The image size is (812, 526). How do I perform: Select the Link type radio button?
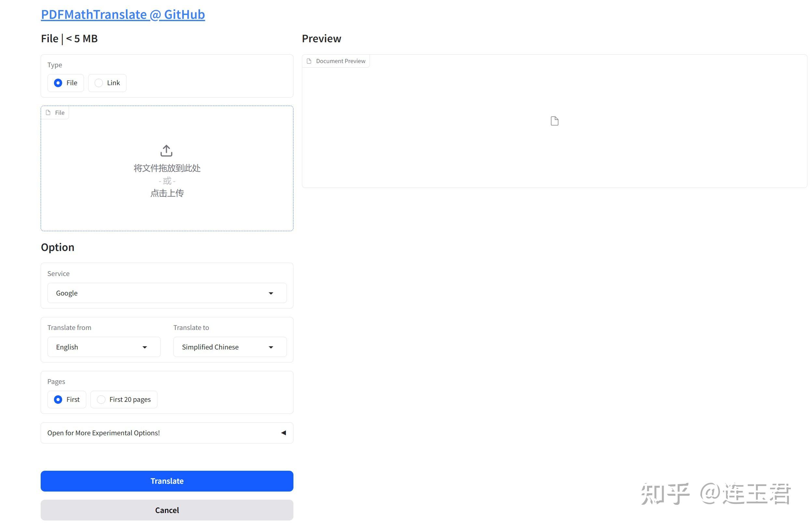99,83
